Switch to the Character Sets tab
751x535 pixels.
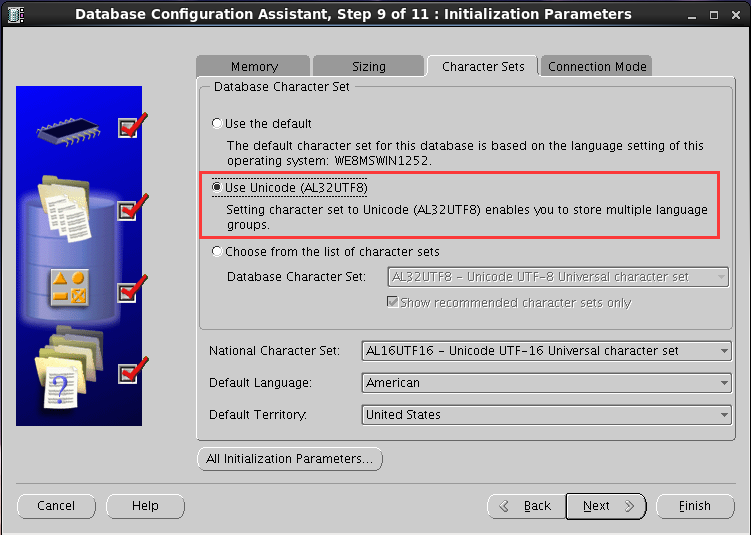point(483,67)
